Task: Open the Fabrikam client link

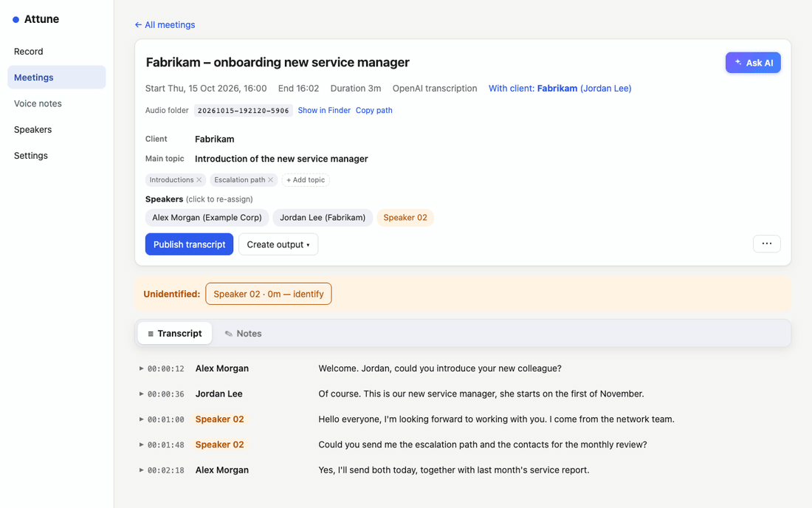Action: click(x=560, y=89)
